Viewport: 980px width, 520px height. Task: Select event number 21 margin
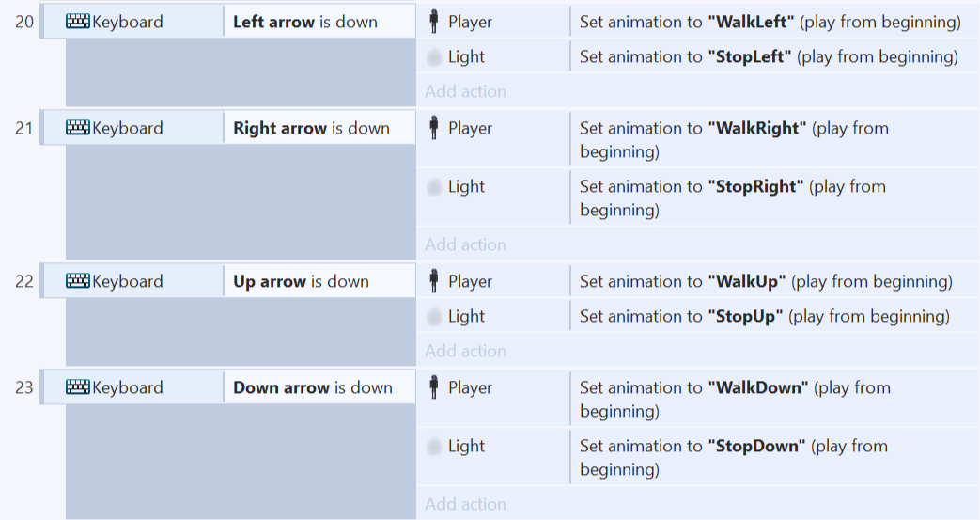tap(23, 128)
